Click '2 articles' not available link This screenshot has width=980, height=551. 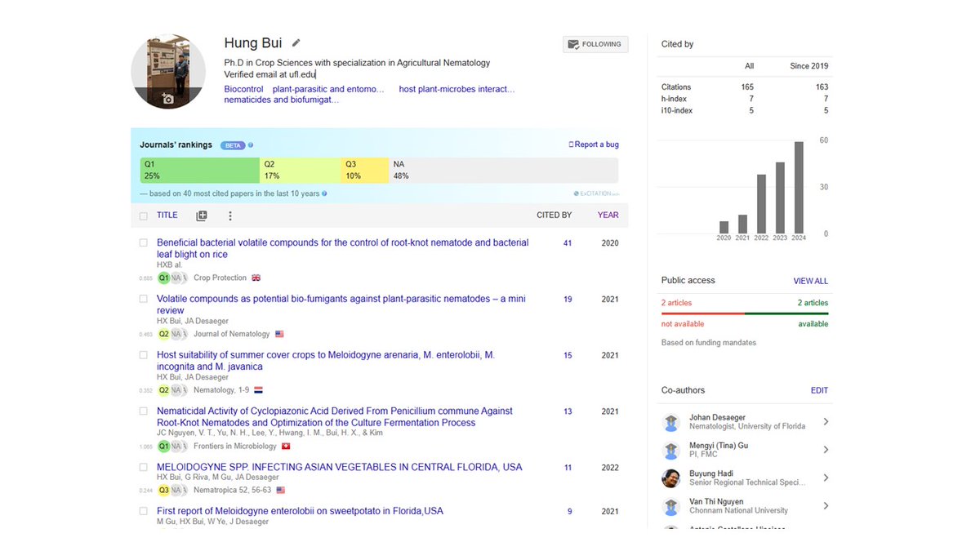(x=676, y=303)
